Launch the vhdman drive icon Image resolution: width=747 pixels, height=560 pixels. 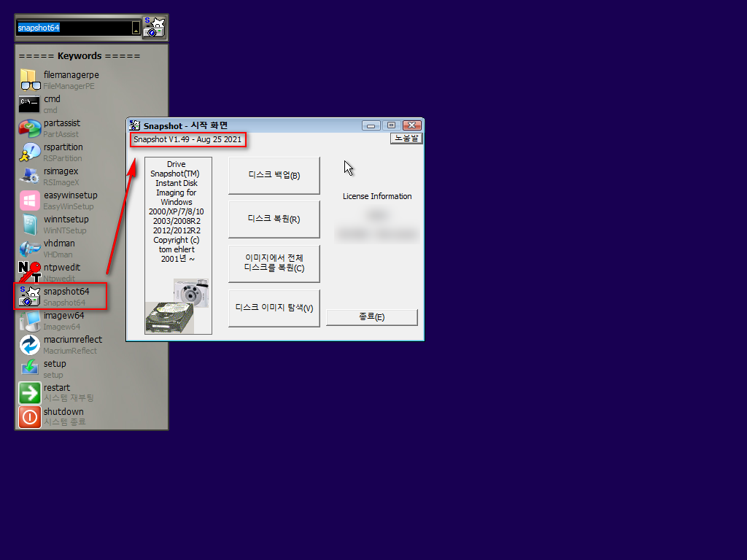click(29, 248)
